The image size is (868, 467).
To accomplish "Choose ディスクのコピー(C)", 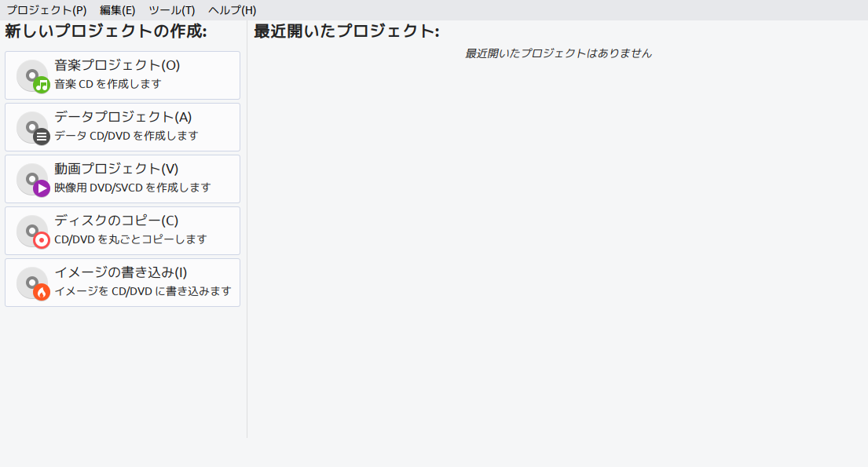I will click(x=123, y=231).
